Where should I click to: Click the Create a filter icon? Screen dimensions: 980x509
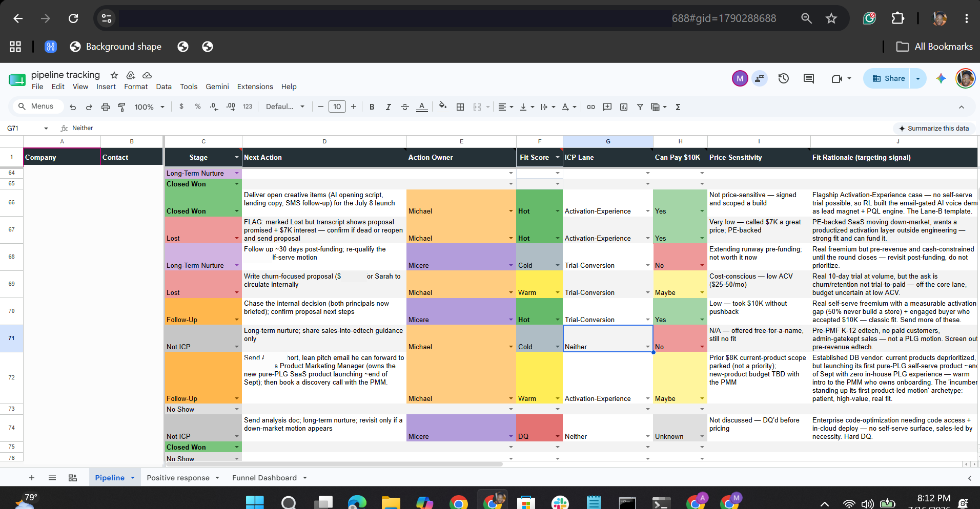pyautogui.click(x=640, y=107)
